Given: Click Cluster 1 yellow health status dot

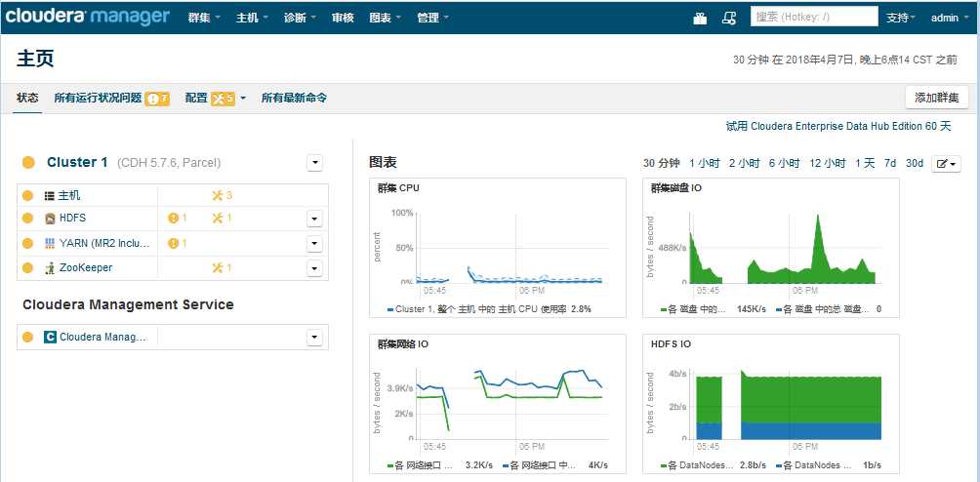Looking at the screenshot, I should [28, 163].
